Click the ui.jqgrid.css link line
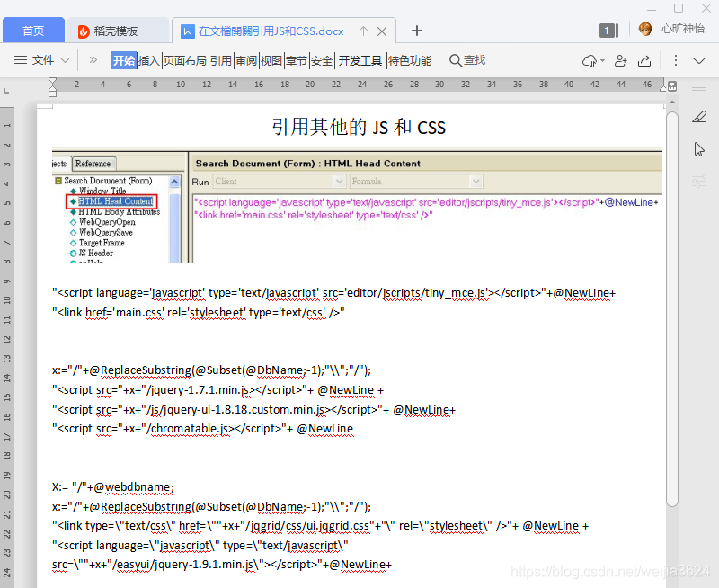This screenshot has width=719, height=588. tap(320, 526)
